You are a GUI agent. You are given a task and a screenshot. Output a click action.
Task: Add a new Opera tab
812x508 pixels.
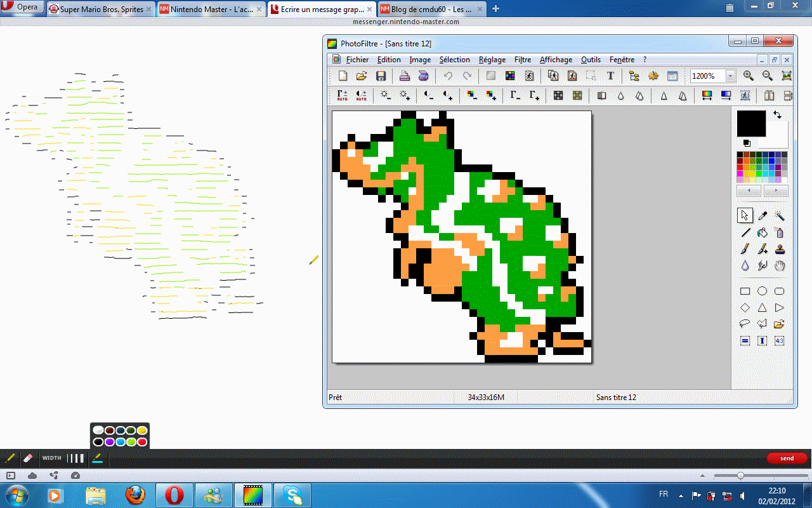[495, 9]
